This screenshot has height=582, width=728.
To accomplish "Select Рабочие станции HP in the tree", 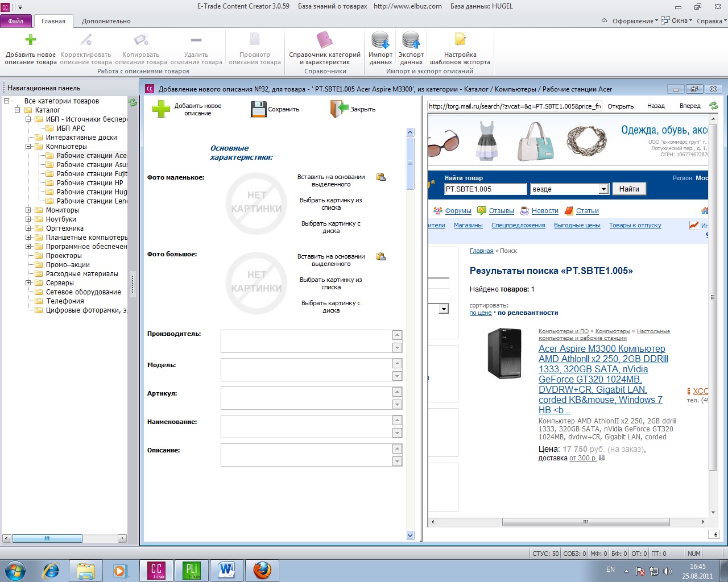I will [x=90, y=183].
